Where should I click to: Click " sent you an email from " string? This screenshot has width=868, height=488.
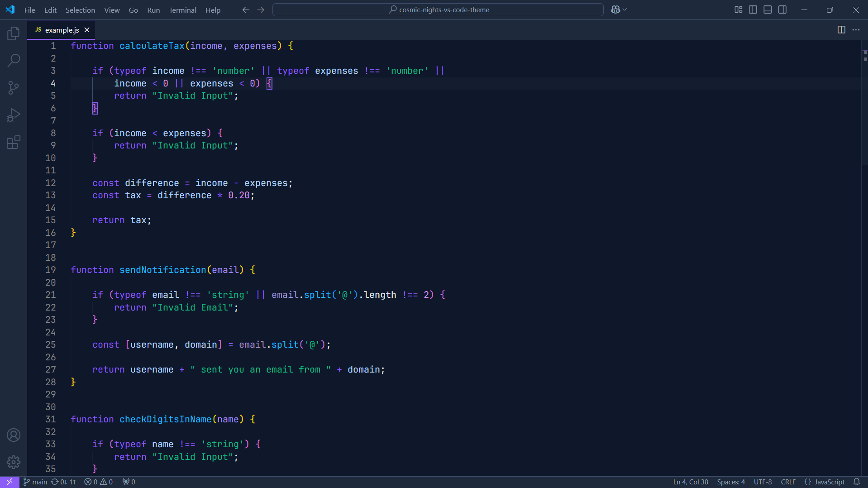pos(261,369)
